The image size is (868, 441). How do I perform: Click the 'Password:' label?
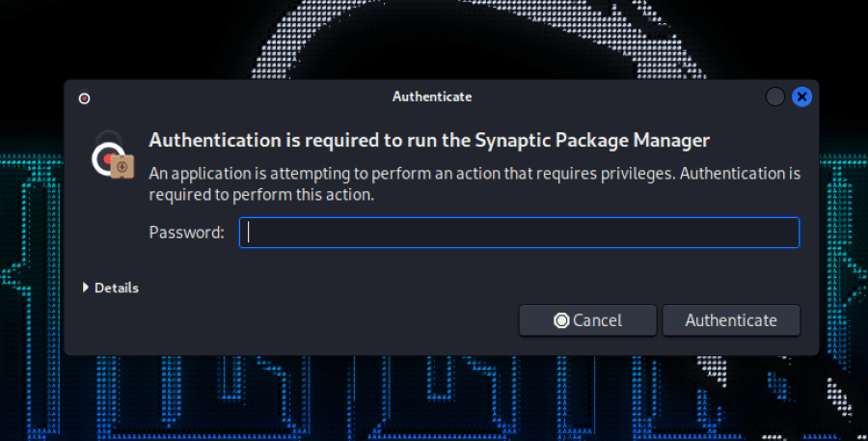[186, 233]
